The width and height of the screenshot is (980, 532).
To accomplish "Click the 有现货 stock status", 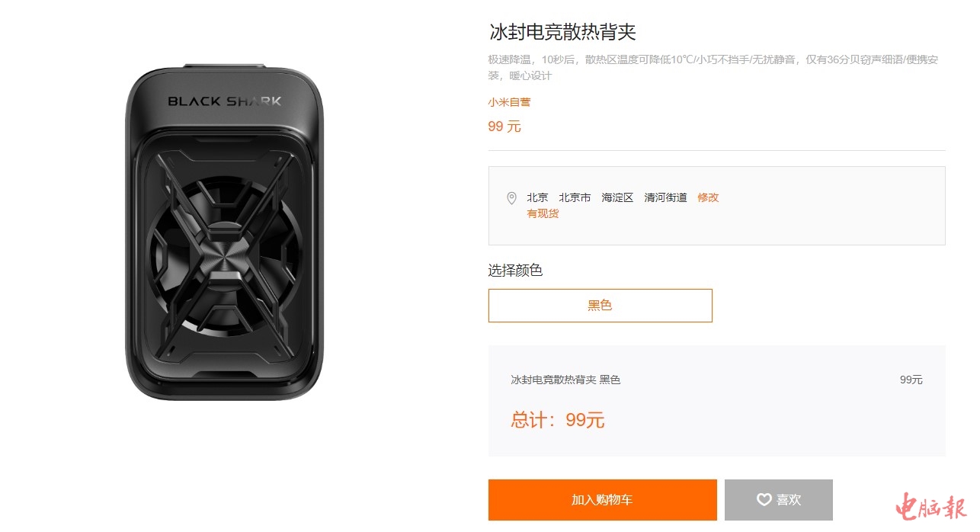I will (543, 213).
